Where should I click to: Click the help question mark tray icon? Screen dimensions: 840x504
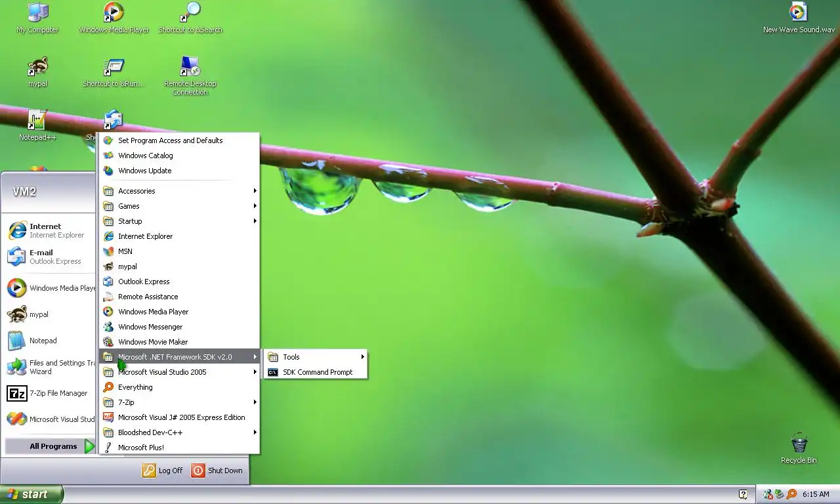click(743, 494)
